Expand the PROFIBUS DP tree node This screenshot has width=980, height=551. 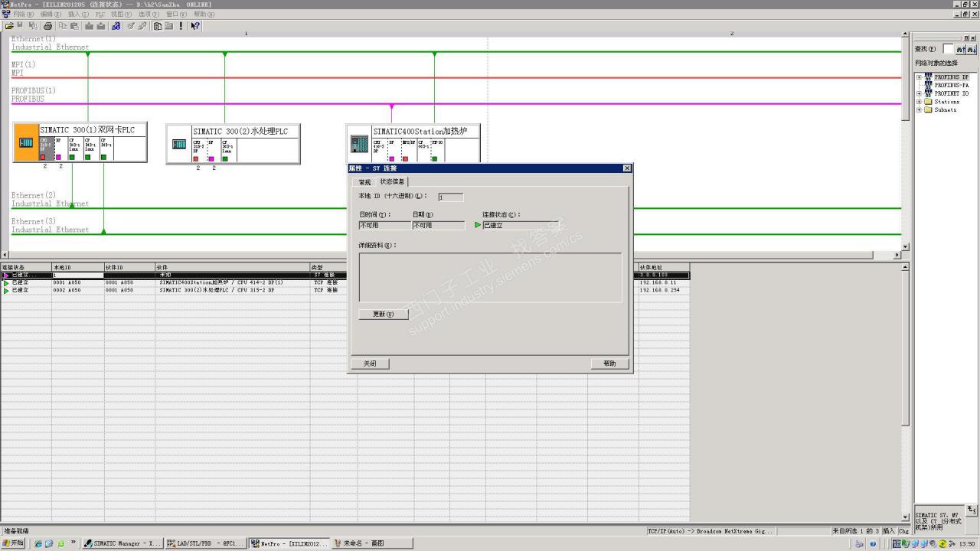(919, 77)
